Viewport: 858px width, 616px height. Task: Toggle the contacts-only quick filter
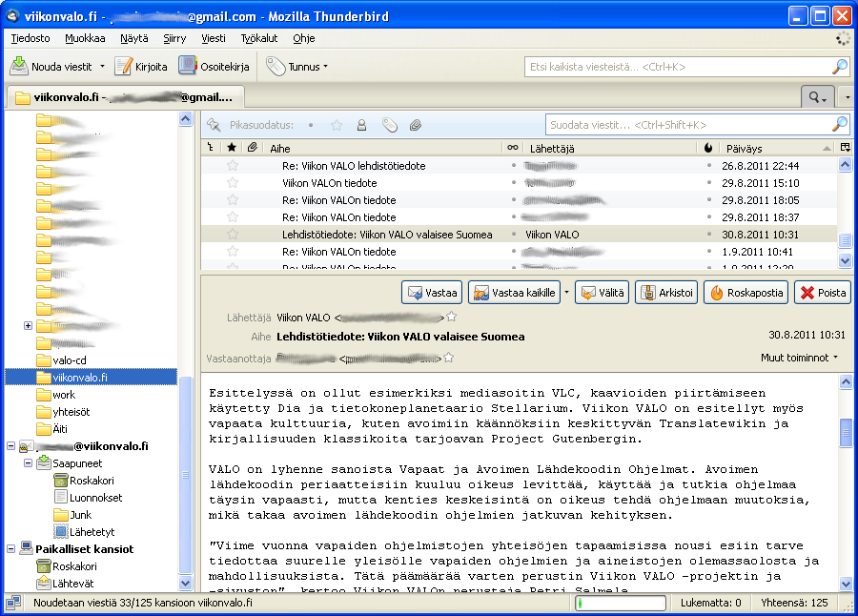coord(361,125)
